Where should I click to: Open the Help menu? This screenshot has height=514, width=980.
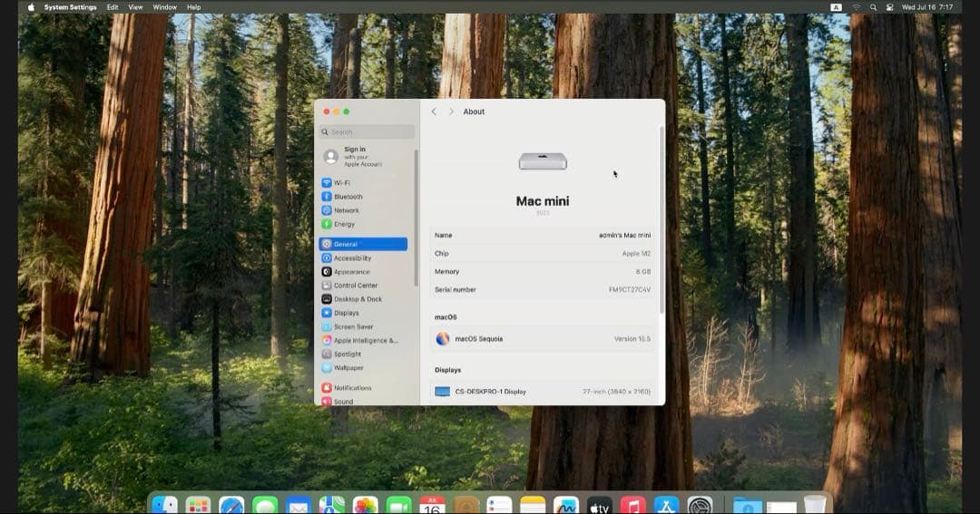(x=194, y=7)
